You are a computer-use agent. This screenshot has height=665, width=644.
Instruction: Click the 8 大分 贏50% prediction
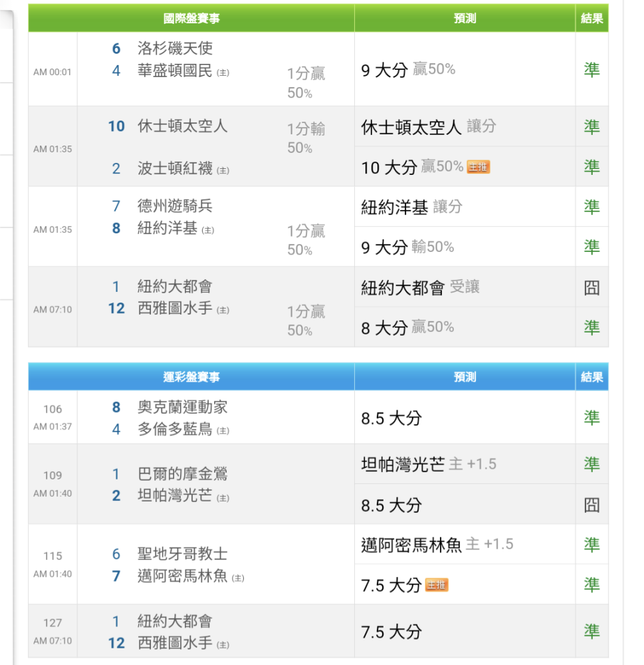pos(407,327)
